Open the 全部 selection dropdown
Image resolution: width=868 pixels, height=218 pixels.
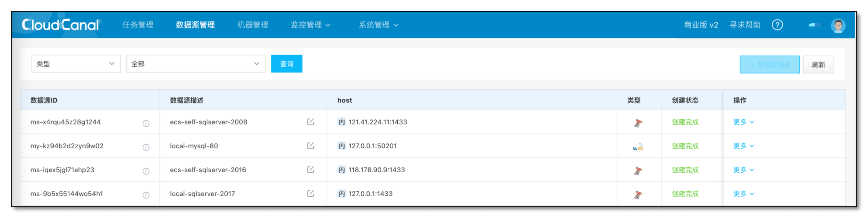[x=196, y=64]
